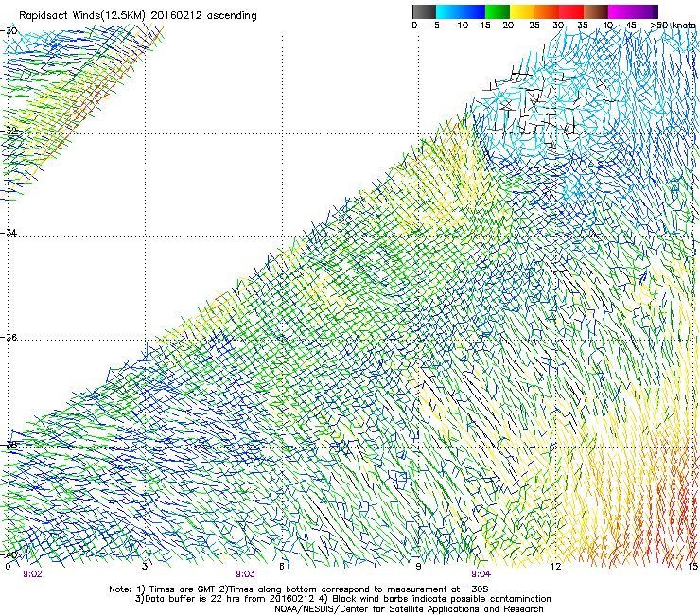Click the '-30' latitude axis label
This screenshot has width=700, height=615.
[x=9, y=31]
